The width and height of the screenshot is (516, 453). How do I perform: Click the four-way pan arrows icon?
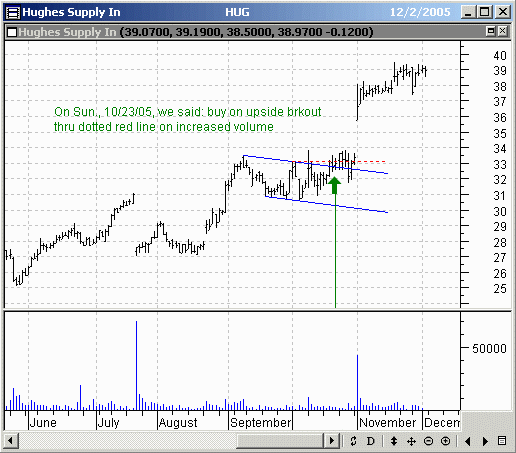411,441
